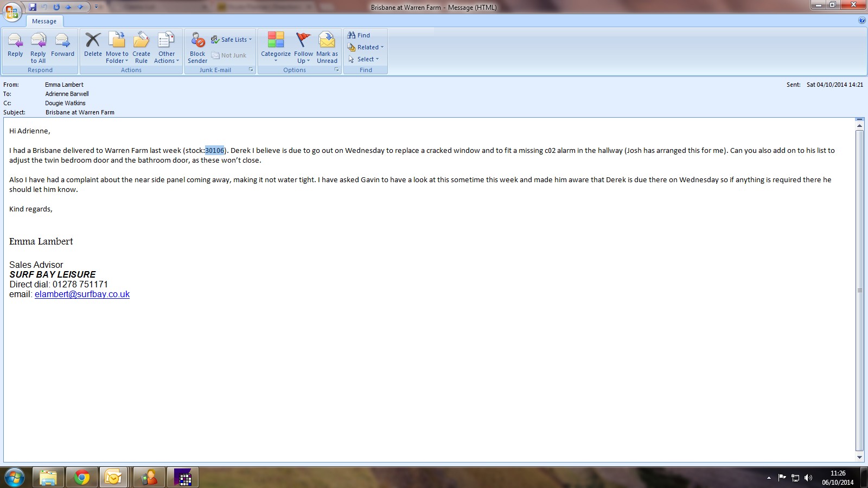Click Find in the ribbon
This screenshot has height=488, width=868.
click(359, 35)
